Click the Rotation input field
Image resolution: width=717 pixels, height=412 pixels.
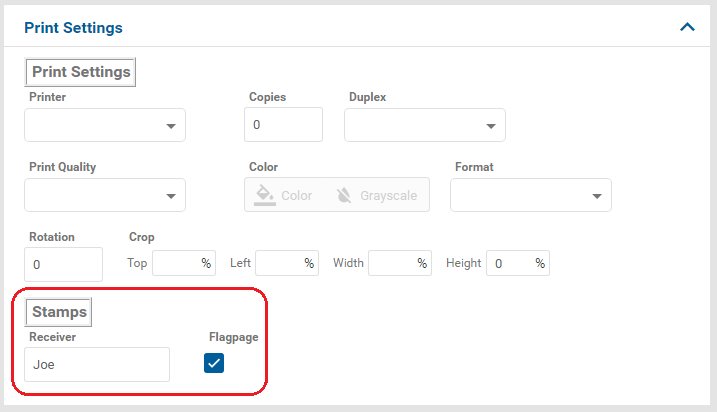[63, 264]
